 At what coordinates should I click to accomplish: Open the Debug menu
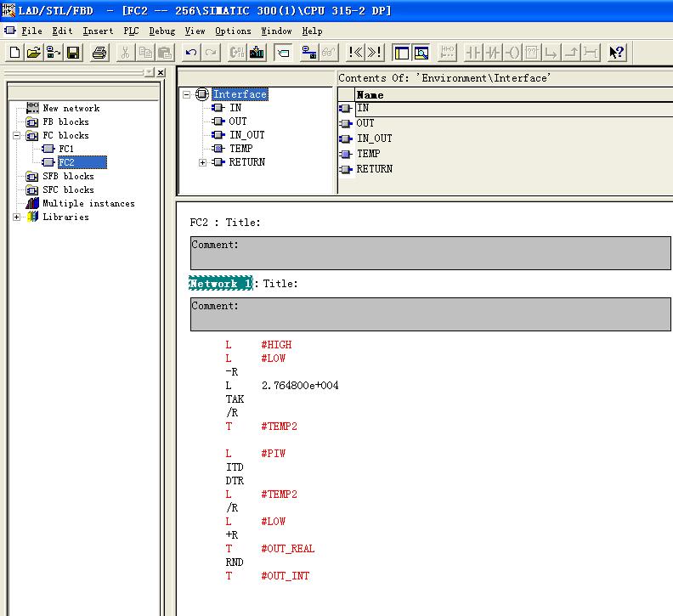(161, 31)
